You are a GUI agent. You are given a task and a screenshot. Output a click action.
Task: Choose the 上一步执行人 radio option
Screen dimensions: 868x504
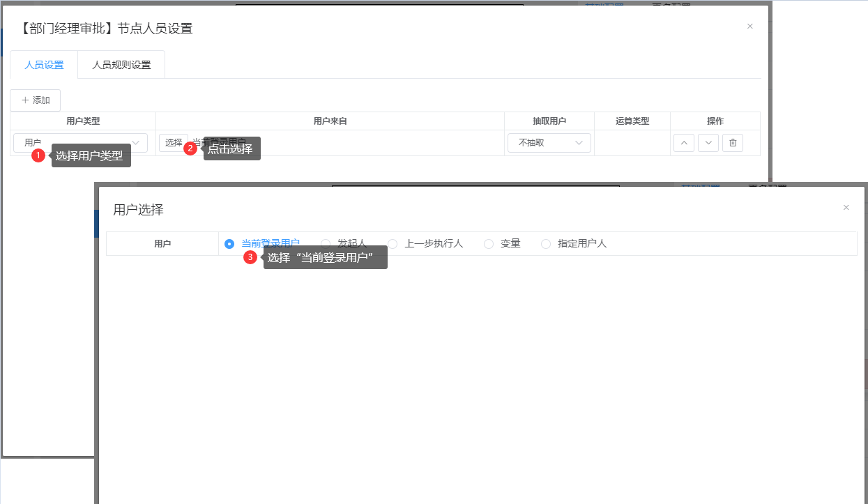click(425, 243)
